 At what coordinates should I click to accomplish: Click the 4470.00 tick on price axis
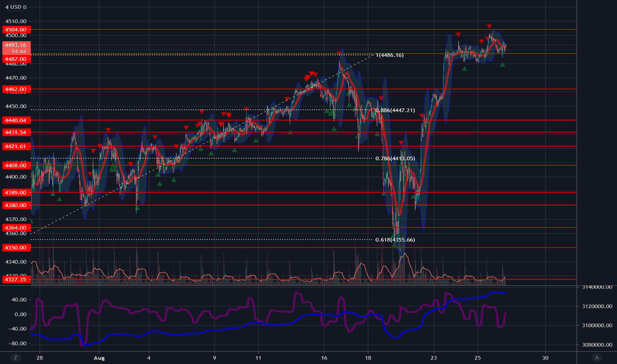point(16,77)
